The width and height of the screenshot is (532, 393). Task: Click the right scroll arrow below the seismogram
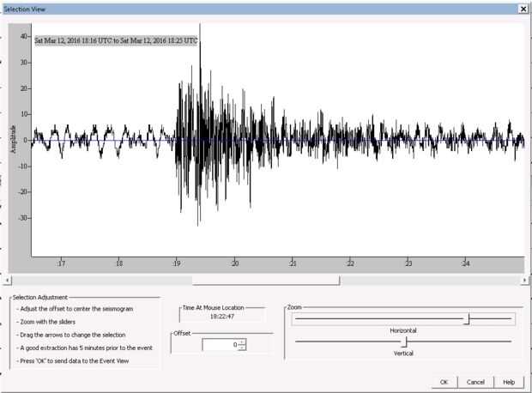(x=524, y=281)
